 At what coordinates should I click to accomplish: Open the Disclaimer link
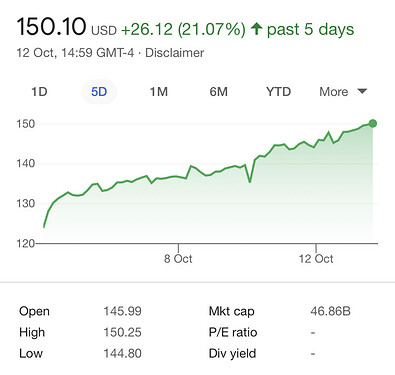(x=175, y=53)
